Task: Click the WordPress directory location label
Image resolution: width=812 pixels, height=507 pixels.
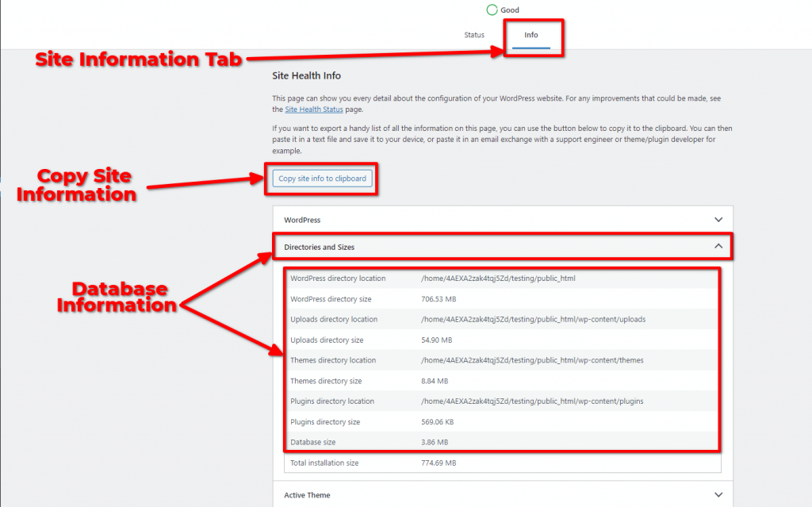Action: (x=338, y=278)
